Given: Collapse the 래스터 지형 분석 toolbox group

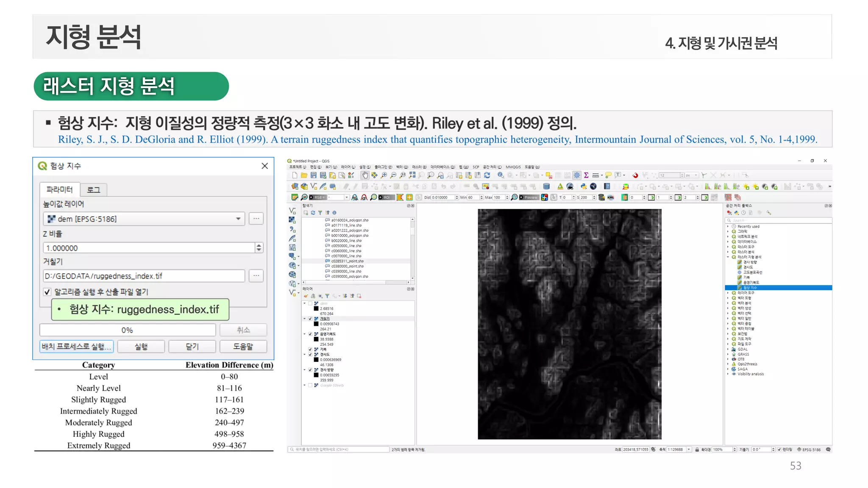Looking at the screenshot, I should (x=728, y=257).
